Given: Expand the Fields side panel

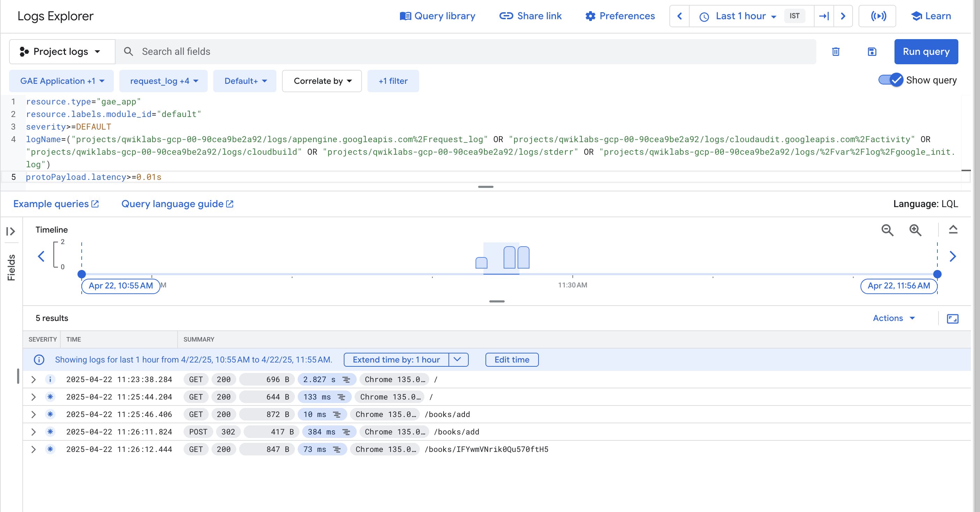Looking at the screenshot, I should (11, 231).
